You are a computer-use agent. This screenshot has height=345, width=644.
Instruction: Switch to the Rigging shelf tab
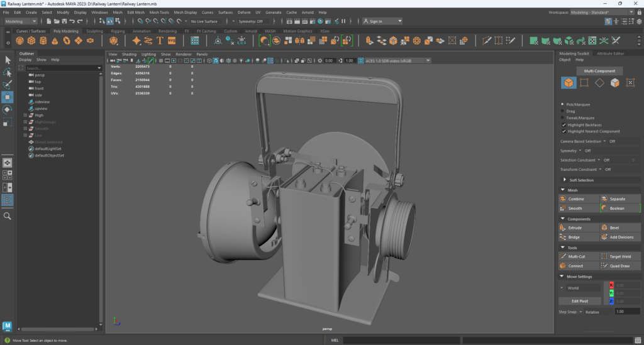(x=118, y=31)
